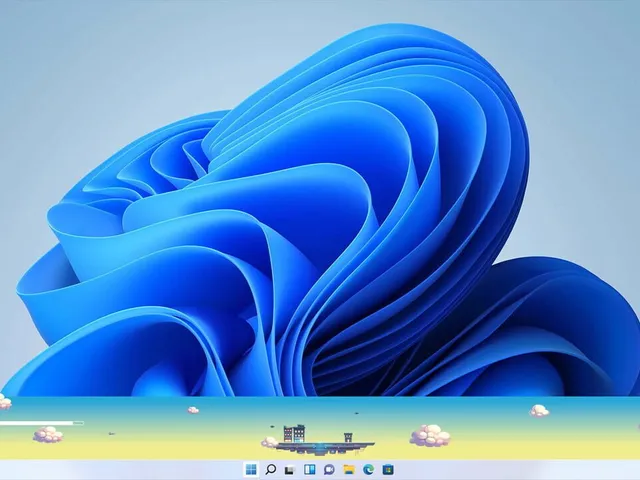
Task: Open the Widgets panel icon
Action: [310, 469]
